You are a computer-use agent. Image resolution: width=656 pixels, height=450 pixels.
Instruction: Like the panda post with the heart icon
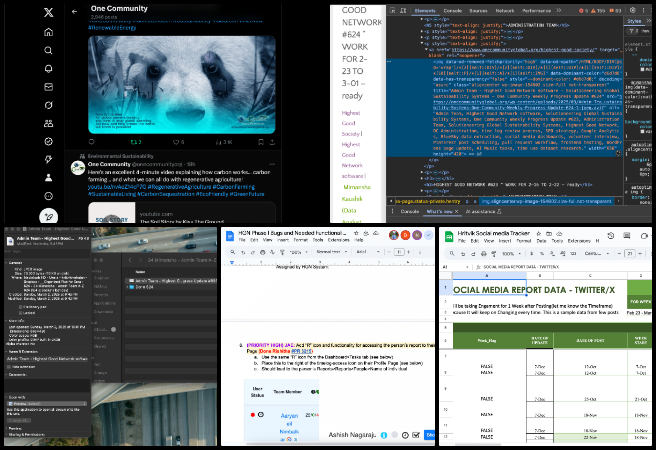[x=178, y=142]
